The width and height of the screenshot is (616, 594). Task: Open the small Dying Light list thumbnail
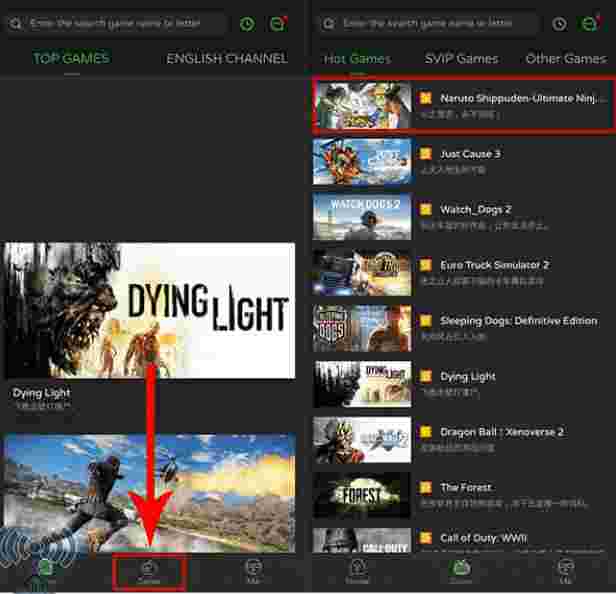pyautogui.click(x=362, y=384)
